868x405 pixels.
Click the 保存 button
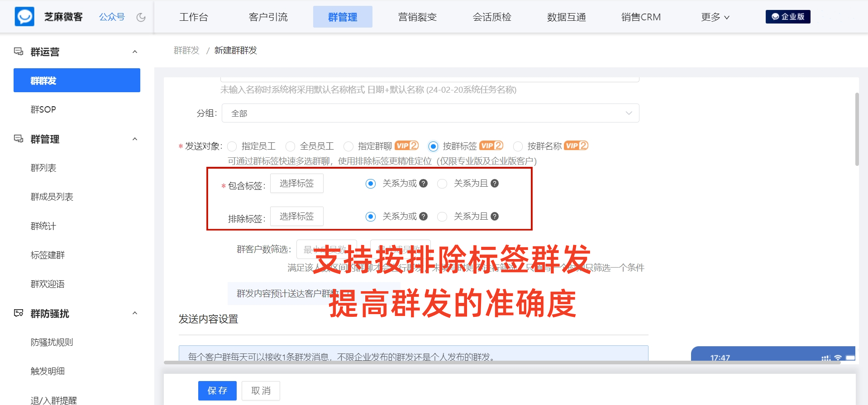[217, 391]
